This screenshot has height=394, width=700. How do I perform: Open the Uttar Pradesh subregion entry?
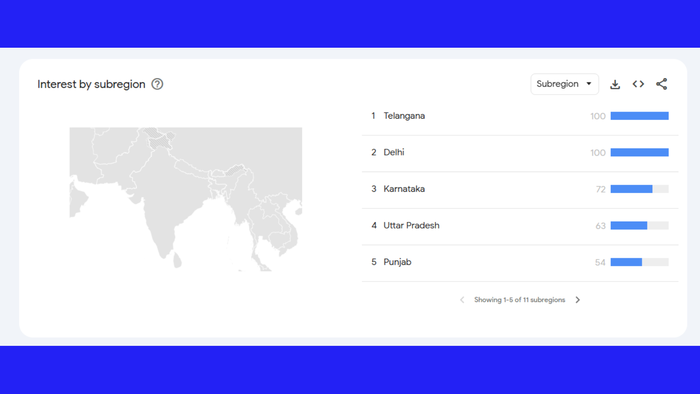[411, 226]
